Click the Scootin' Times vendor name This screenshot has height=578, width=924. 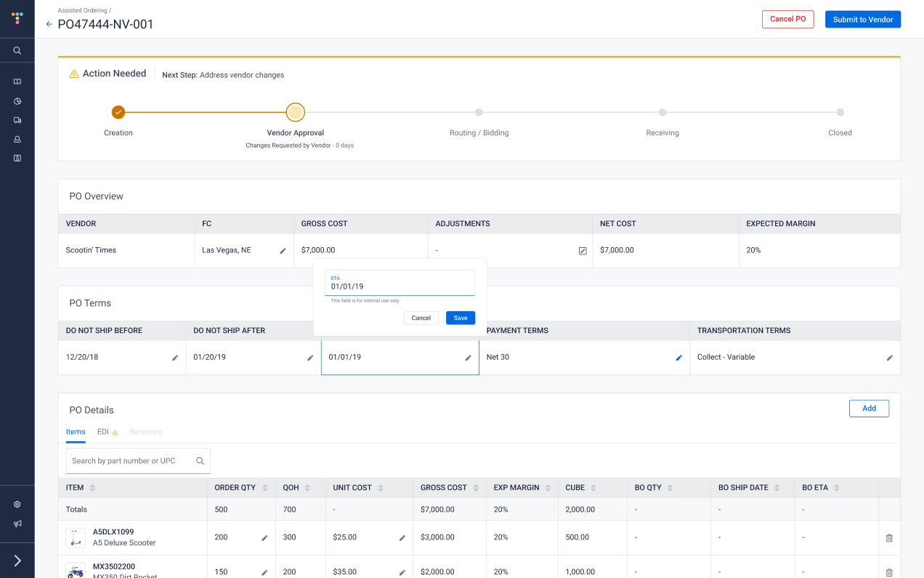tap(91, 250)
